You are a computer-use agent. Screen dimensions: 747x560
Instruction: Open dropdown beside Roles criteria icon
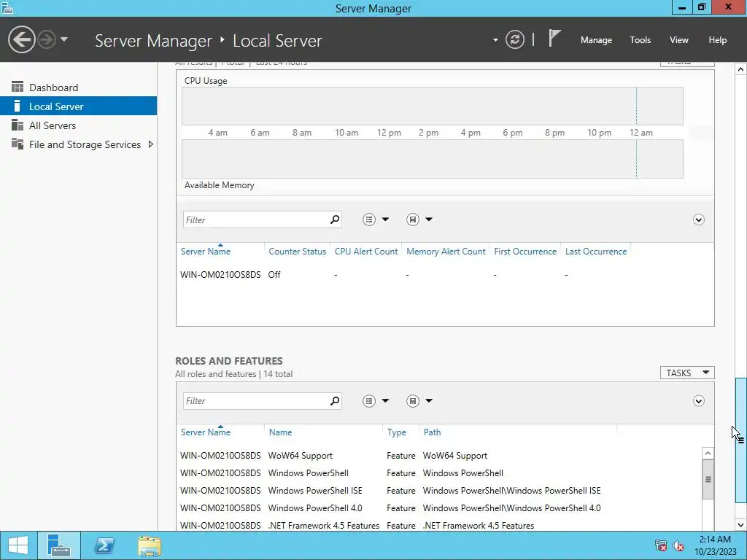pyautogui.click(x=385, y=401)
